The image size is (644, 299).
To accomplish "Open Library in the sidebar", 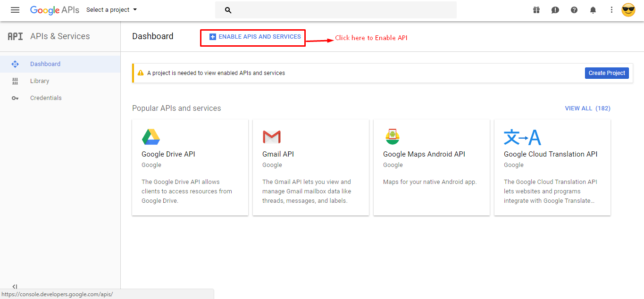I will [60, 81].
